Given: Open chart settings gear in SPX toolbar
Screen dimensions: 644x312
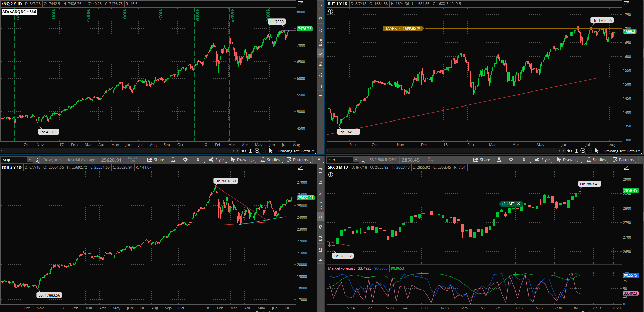Looking at the screenshot, I should 511,160.
